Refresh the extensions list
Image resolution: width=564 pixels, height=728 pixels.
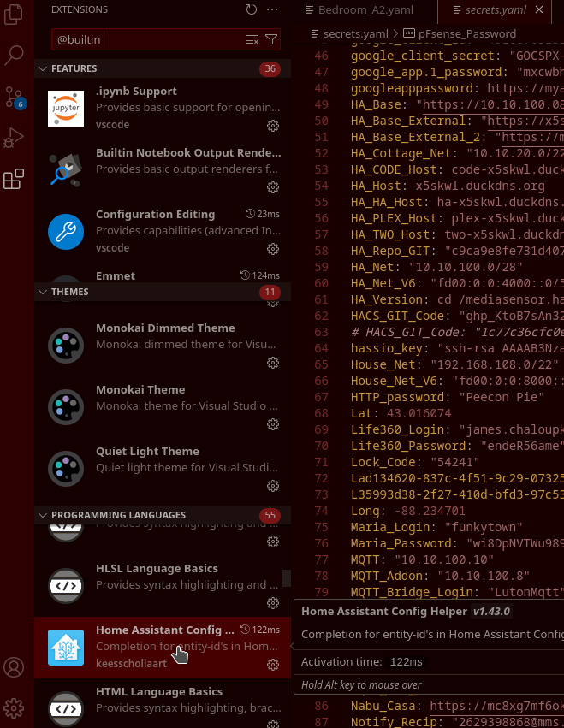tap(252, 9)
